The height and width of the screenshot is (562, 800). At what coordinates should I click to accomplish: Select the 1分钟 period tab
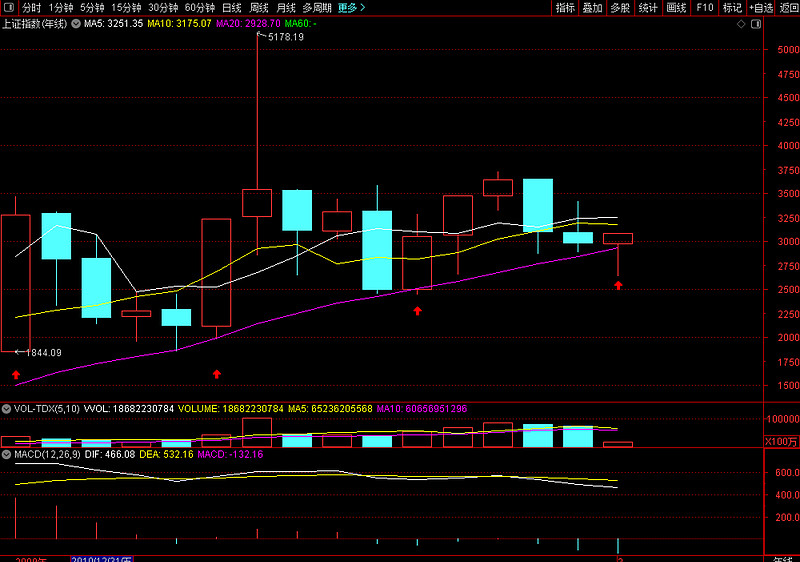coord(61,8)
